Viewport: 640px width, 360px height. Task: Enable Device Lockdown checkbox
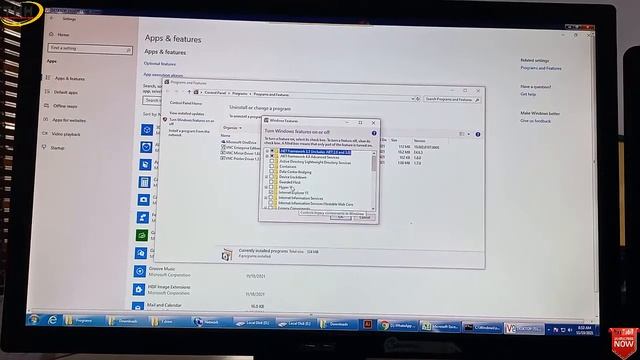(271, 177)
